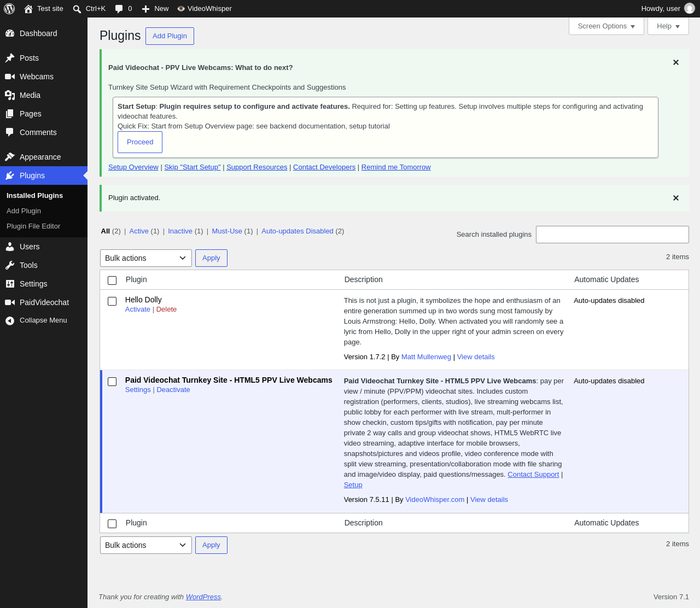The image size is (700, 608).
Task: Check the Hello Dolly plugin checkbox
Action: [x=112, y=301]
